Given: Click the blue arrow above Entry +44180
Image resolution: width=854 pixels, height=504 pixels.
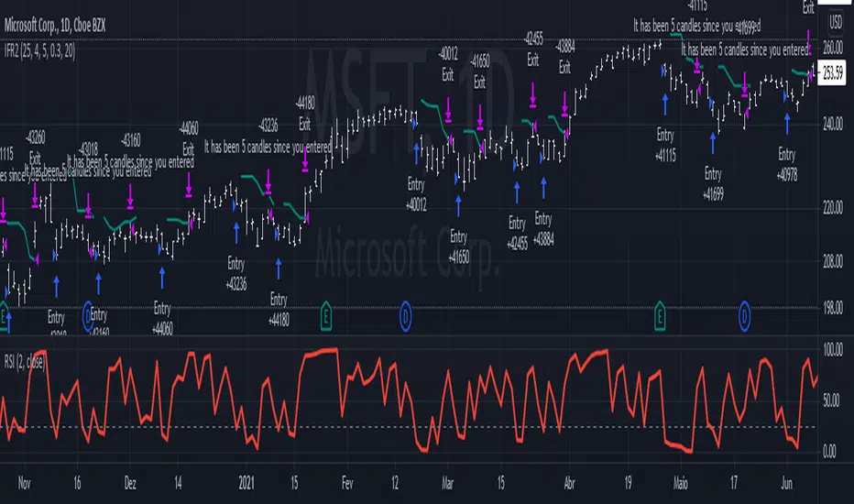Looking at the screenshot, I should click(x=279, y=268).
